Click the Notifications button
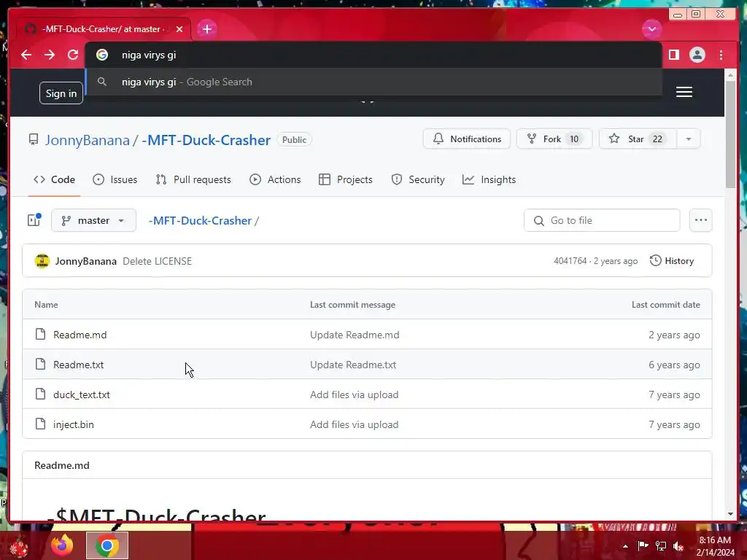Image resolution: width=747 pixels, height=560 pixels. (x=467, y=139)
